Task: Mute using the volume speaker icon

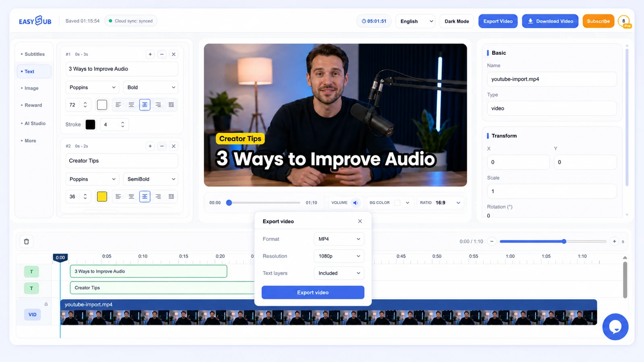Action: (355, 203)
